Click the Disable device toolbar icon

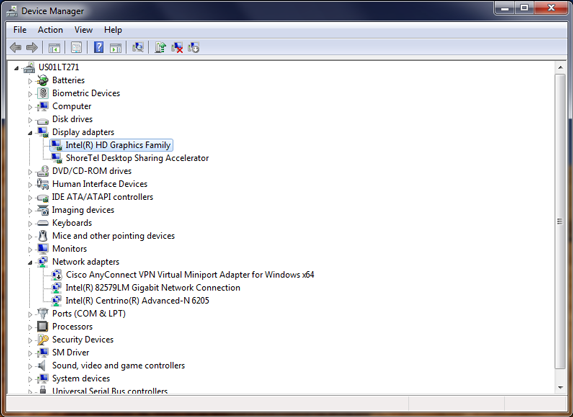click(194, 48)
